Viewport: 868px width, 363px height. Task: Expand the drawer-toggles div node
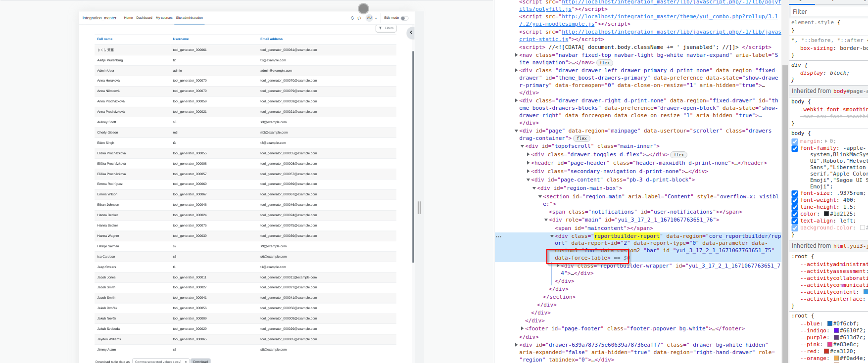pyautogui.click(x=528, y=155)
